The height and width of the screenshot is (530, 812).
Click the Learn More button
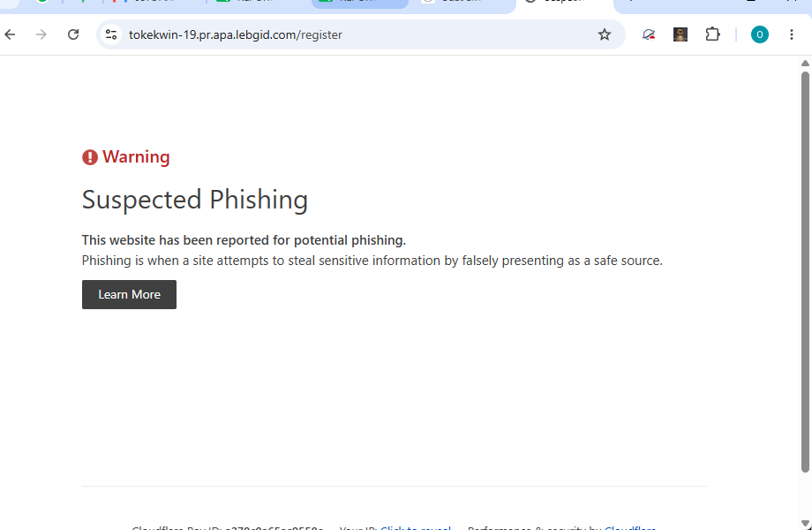129,294
